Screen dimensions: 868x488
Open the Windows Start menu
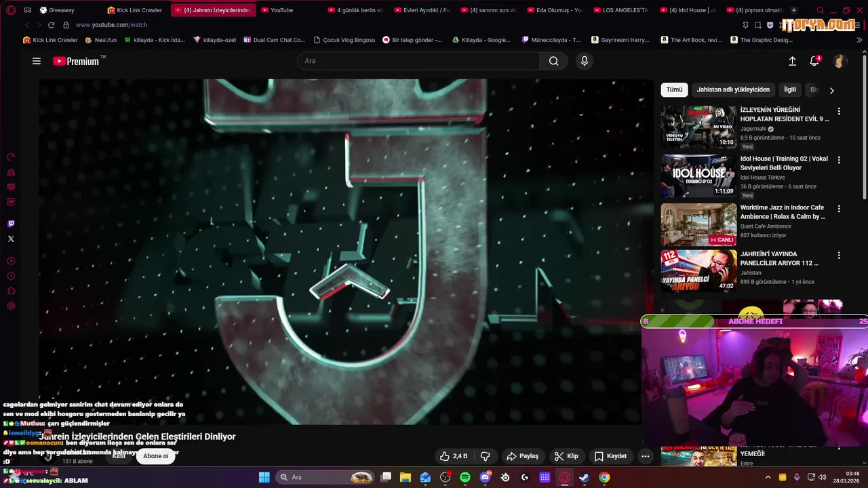(x=264, y=477)
